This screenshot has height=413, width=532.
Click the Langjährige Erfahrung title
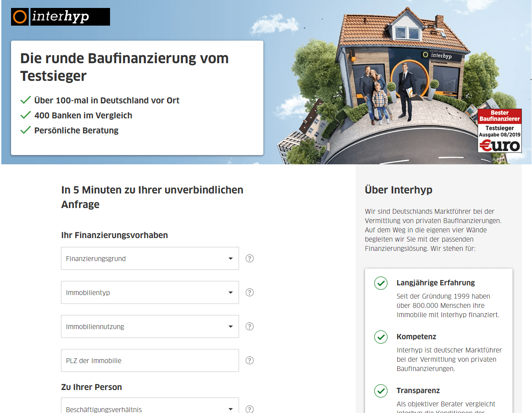point(436,283)
